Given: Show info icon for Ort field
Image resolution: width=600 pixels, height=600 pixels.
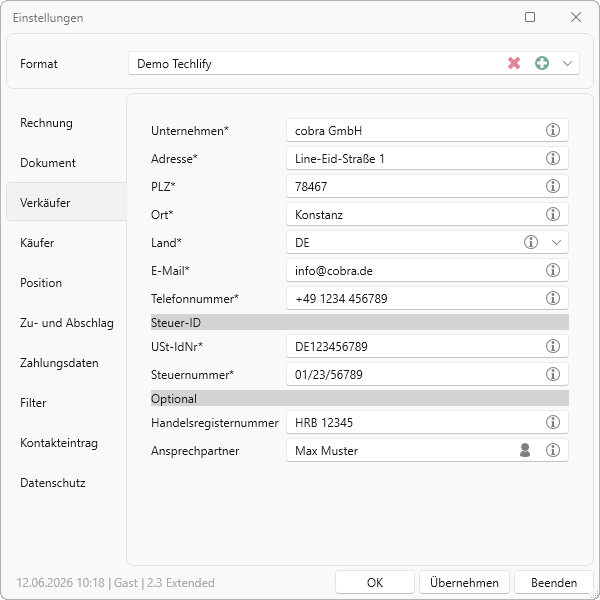Looking at the screenshot, I should [553, 214].
